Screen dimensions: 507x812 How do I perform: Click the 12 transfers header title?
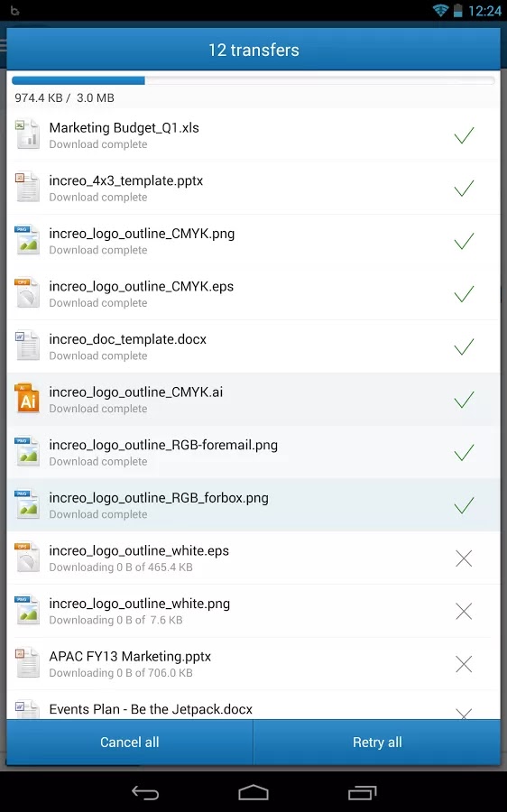coord(253,50)
